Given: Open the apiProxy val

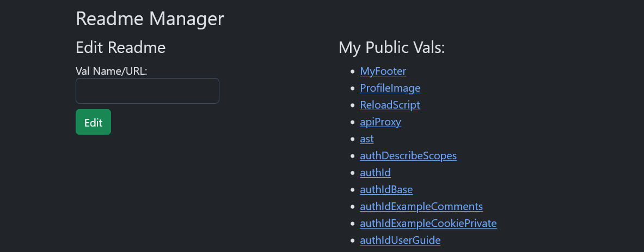Looking at the screenshot, I should pos(381,122).
